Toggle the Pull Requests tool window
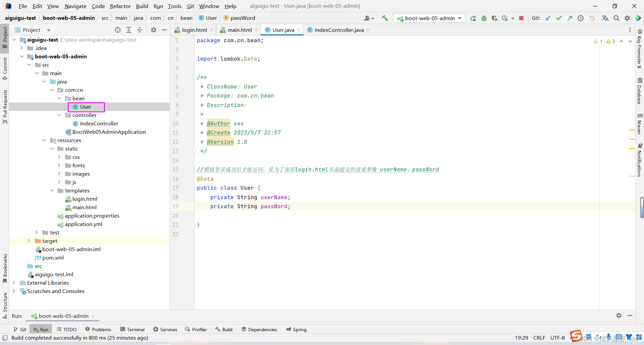The width and height of the screenshot is (644, 345). pyautogui.click(x=5, y=107)
